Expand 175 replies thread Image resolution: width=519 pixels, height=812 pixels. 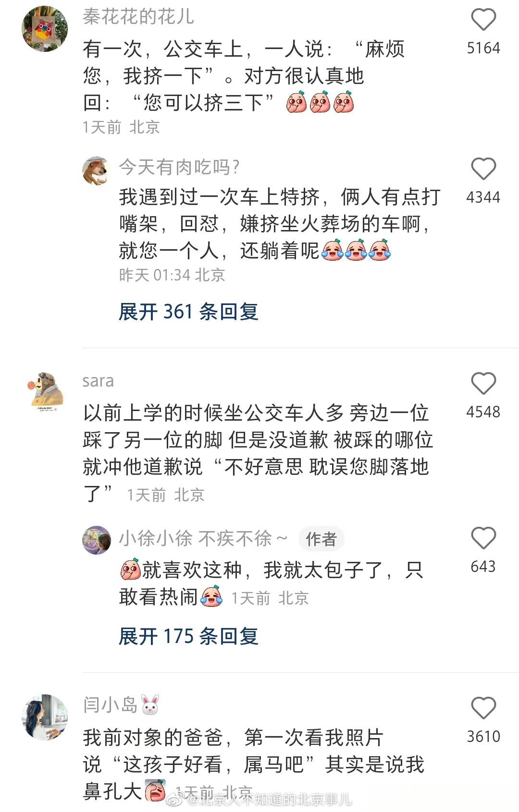(x=188, y=636)
